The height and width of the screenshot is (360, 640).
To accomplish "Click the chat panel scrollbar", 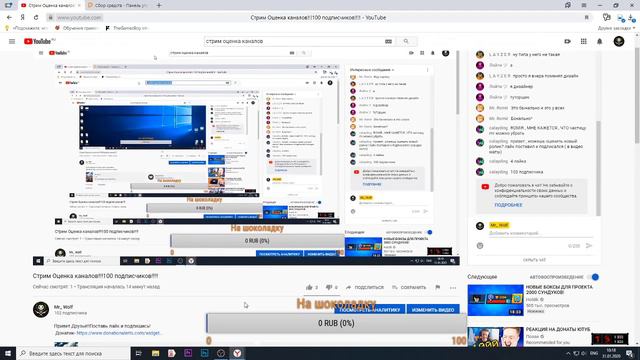I will [x=598, y=168].
